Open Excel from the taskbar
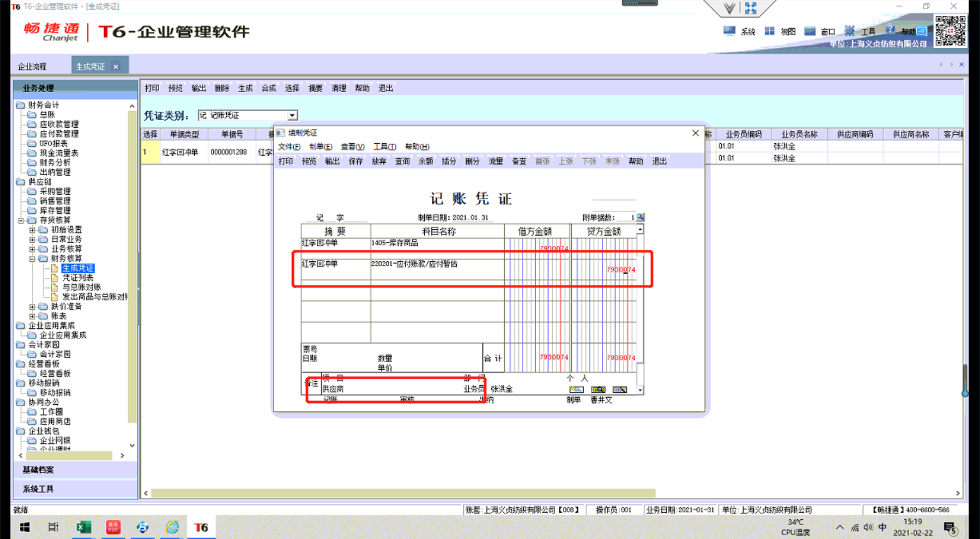 84,528
